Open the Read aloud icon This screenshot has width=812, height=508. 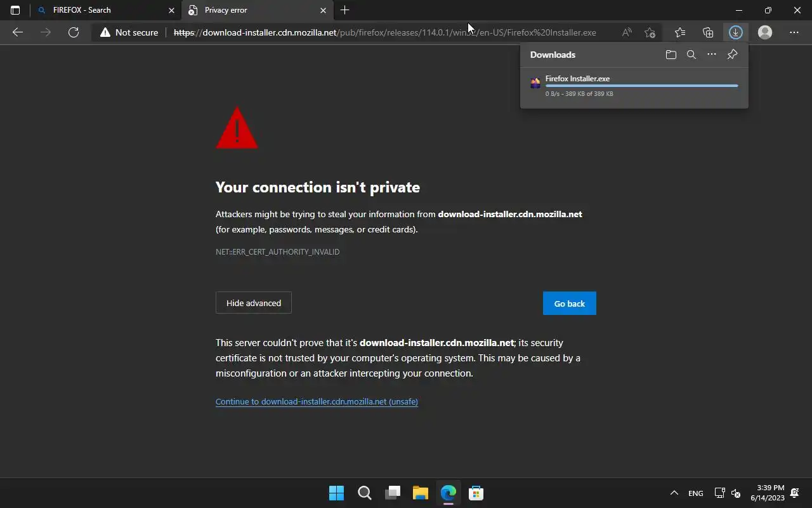(627, 32)
